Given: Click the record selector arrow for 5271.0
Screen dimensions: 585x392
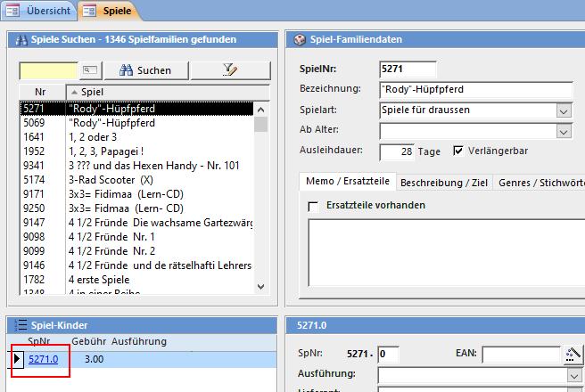Looking at the screenshot, I should click(17, 359).
